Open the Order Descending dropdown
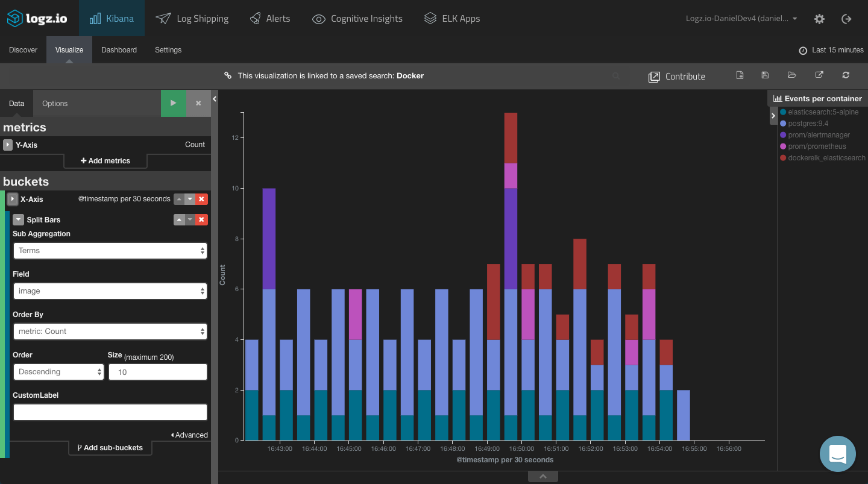The image size is (868, 484). pyautogui.click(x=58, y=372)
